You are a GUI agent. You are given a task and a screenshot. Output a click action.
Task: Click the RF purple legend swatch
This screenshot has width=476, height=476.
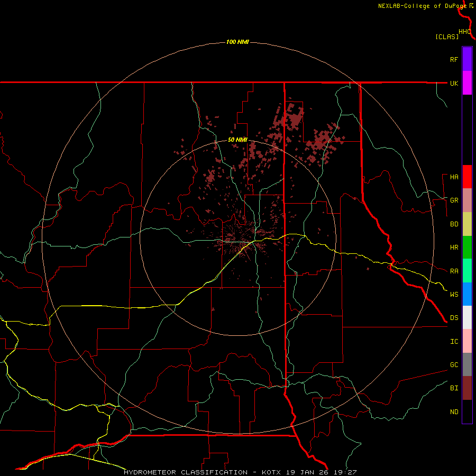pos(467,59)
